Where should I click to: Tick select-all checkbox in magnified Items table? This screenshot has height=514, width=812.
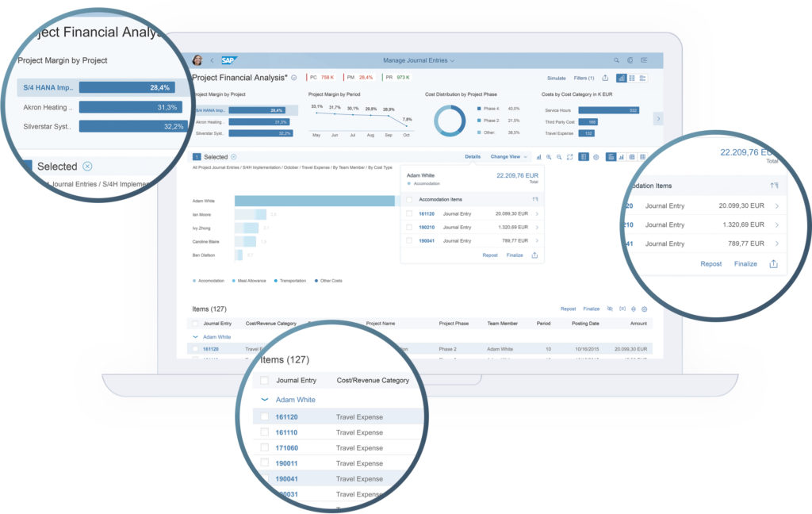[264, 380]
